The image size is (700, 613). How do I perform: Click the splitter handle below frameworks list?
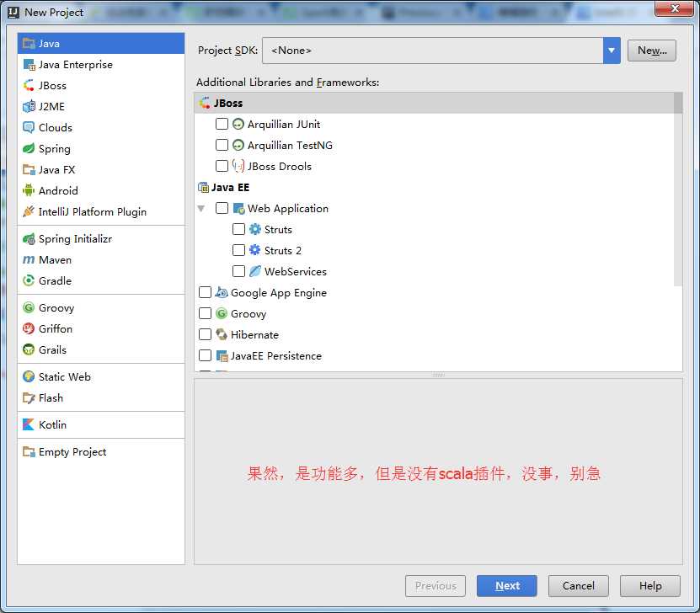click(x=438, y=376)
